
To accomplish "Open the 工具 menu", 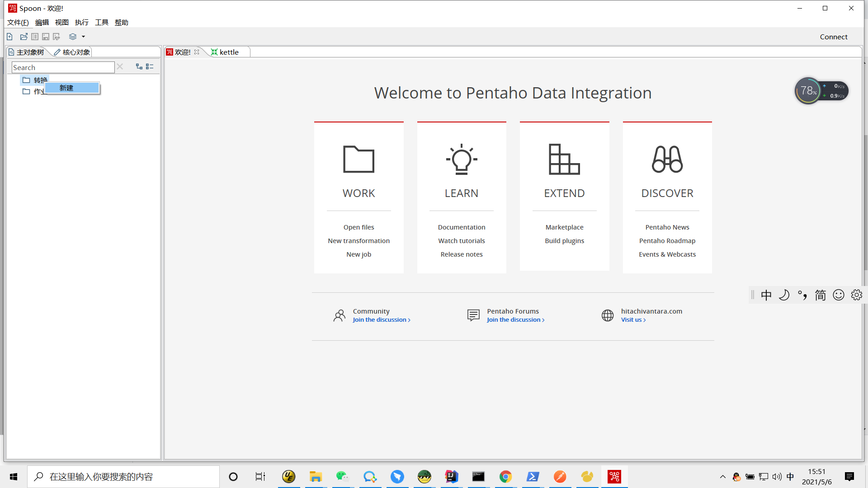I will [102, 23].
